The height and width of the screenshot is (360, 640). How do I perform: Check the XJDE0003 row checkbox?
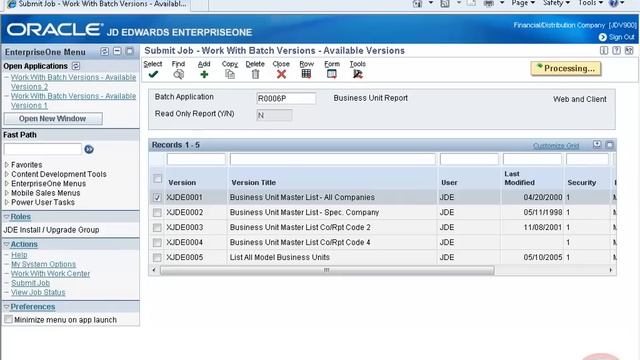pos(157,228)
